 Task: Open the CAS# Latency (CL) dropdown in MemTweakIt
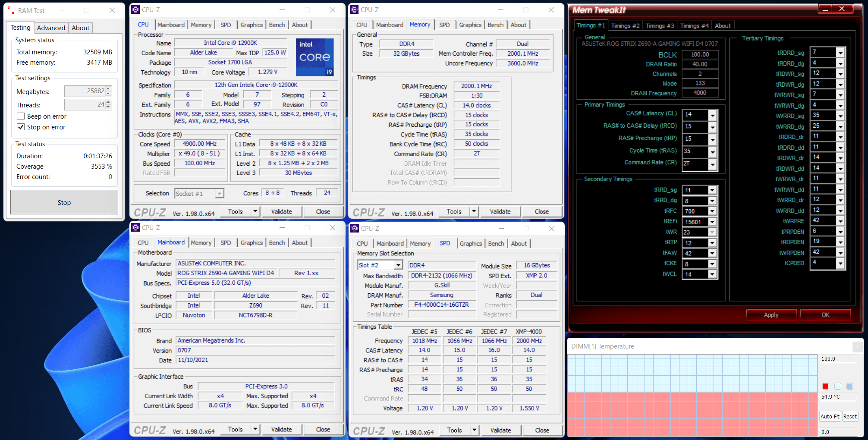713,115
